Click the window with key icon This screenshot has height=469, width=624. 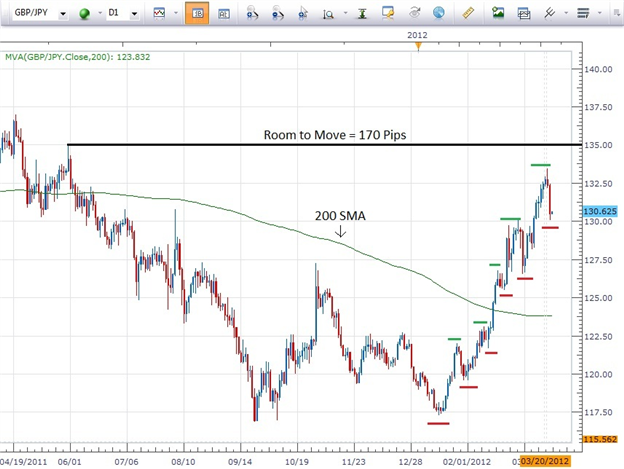pyautogui.click(x=388, y=13)
